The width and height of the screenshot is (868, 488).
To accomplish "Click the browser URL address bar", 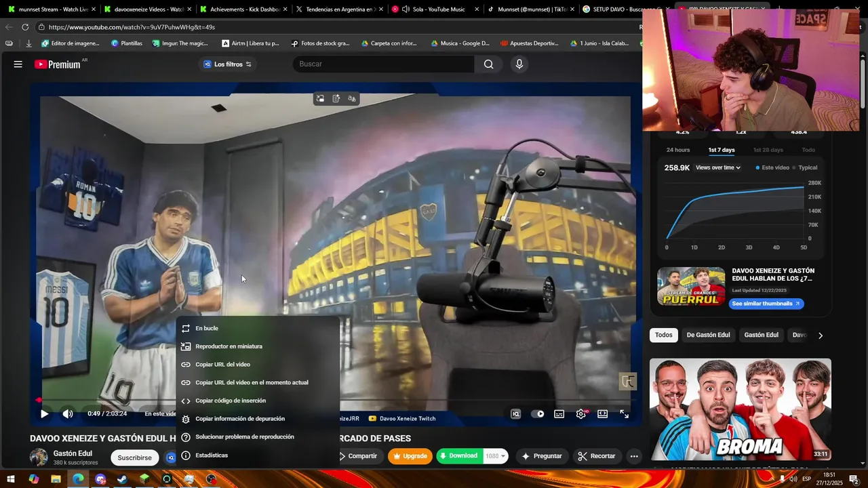I will tap(339, 27).
